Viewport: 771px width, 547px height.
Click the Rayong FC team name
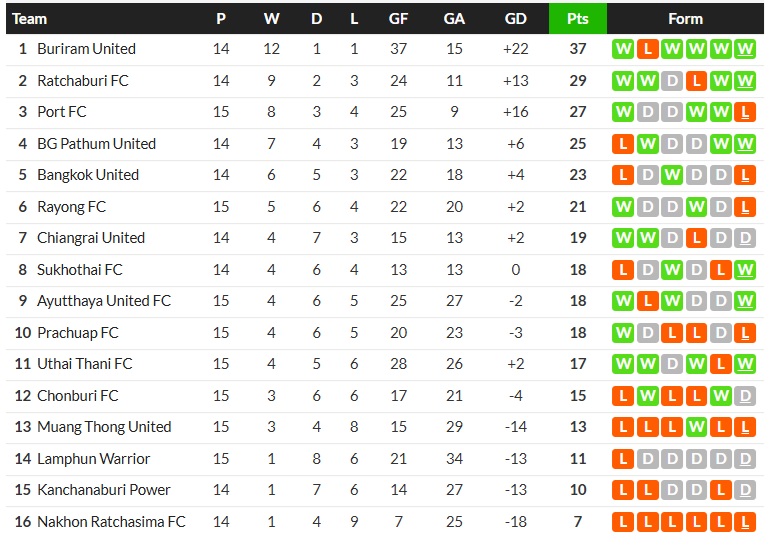point(71,207)
